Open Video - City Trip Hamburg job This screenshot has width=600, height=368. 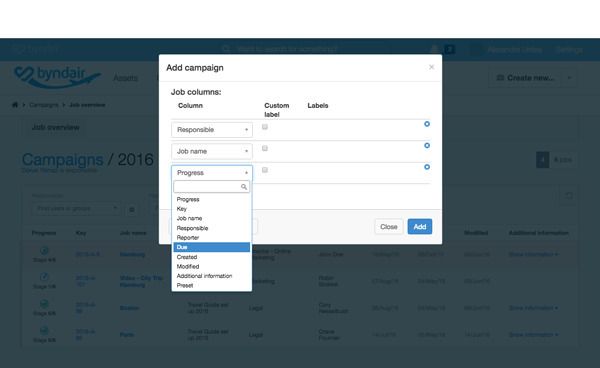(x=141, y=281)
